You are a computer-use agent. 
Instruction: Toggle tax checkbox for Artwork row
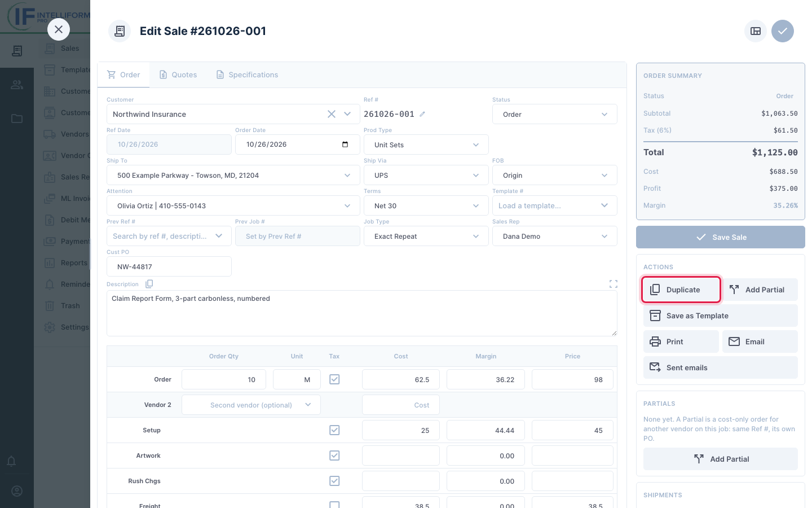[x=334, y=456]
